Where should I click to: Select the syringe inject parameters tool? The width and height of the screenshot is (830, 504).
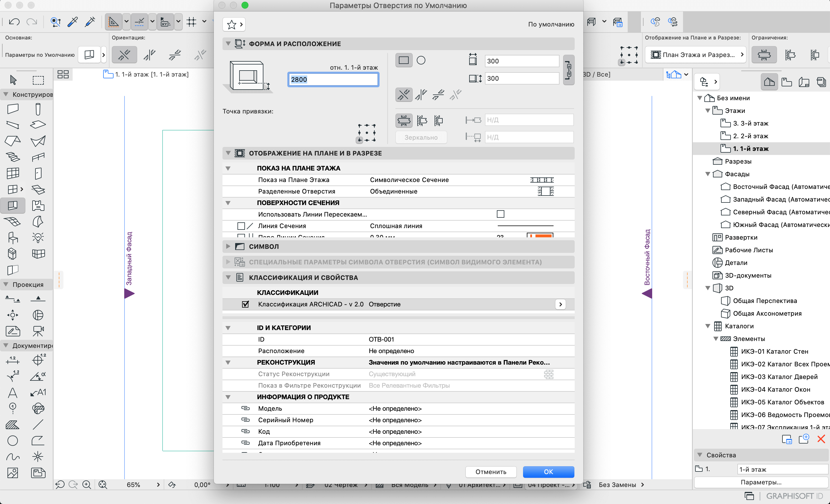tap(90, 22)
